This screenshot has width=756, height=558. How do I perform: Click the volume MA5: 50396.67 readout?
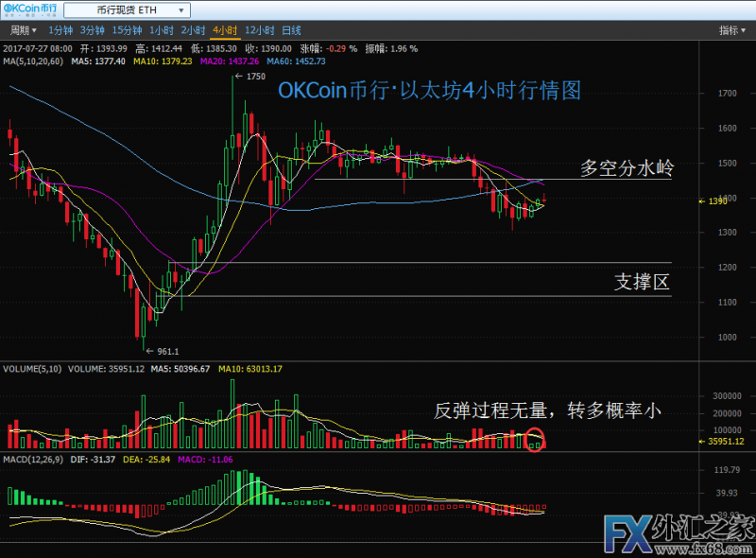click(x=180, y=369)
